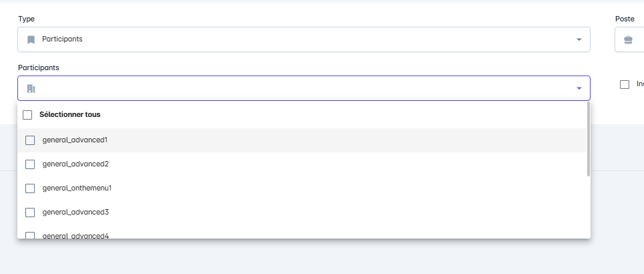This screenshot has height=274, width=644.
Task: Click the building icon in Participants field
Action: click(x=31, y=88)
